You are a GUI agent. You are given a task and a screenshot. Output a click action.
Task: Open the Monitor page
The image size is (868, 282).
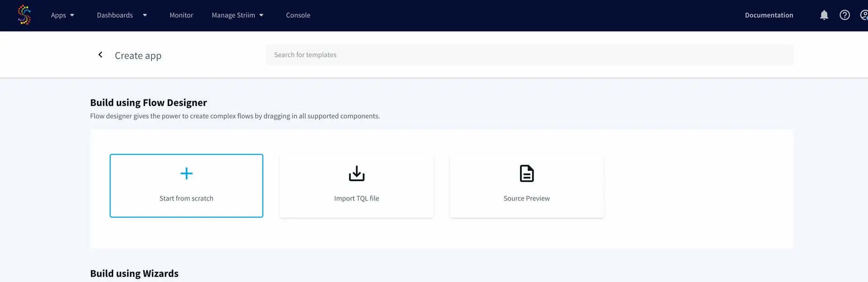pos(181,15)
